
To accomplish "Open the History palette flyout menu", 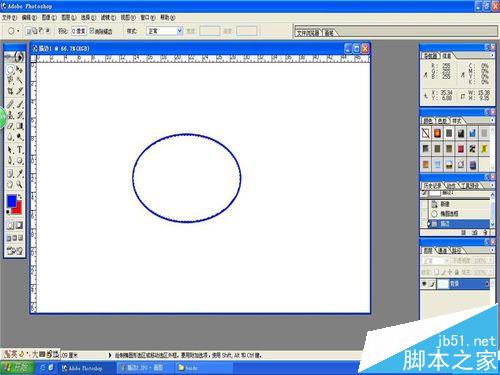I will point(492,185).
